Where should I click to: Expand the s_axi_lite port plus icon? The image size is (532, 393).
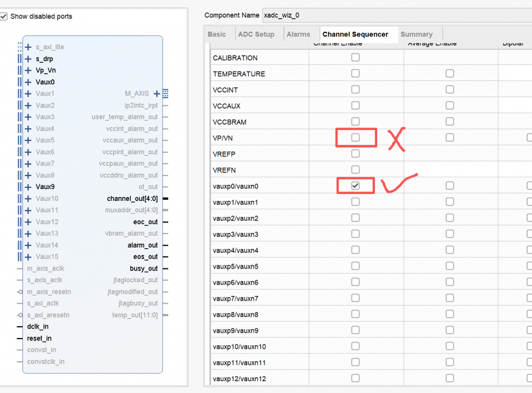(28, 47)
